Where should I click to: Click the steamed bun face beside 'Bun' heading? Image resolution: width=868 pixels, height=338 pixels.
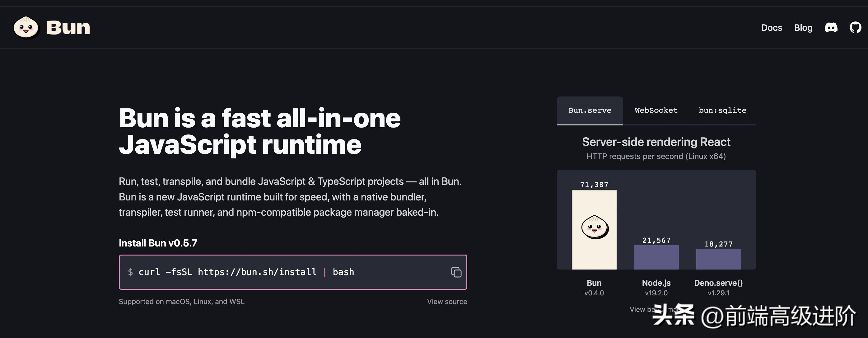pyautogui.click(x=26, y=28)
